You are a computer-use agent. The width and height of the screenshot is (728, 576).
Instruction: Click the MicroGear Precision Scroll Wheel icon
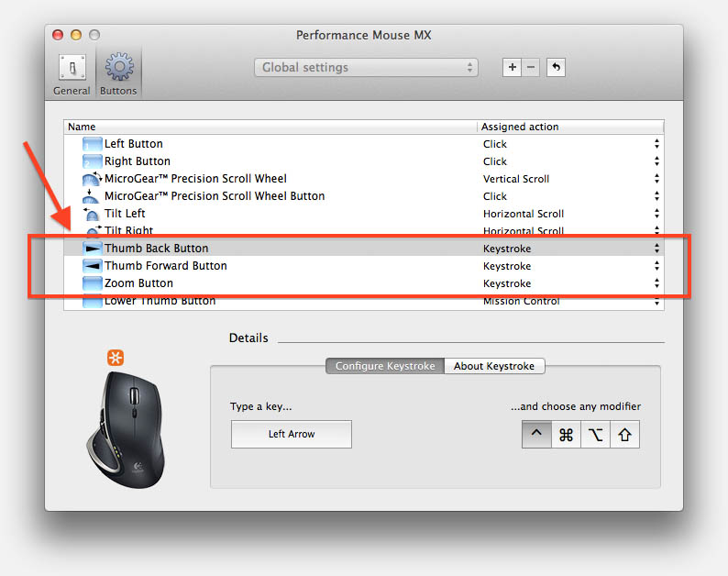(x=92, y=179)
